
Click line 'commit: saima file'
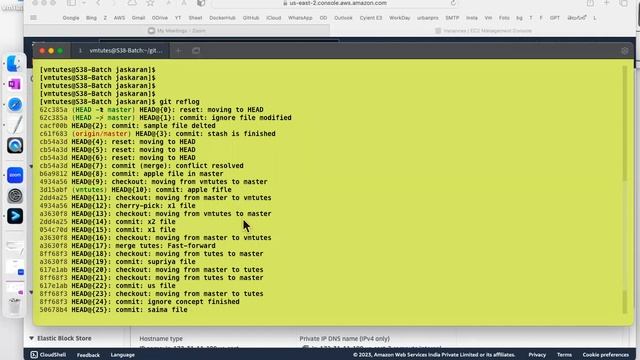tap(113, 310)
